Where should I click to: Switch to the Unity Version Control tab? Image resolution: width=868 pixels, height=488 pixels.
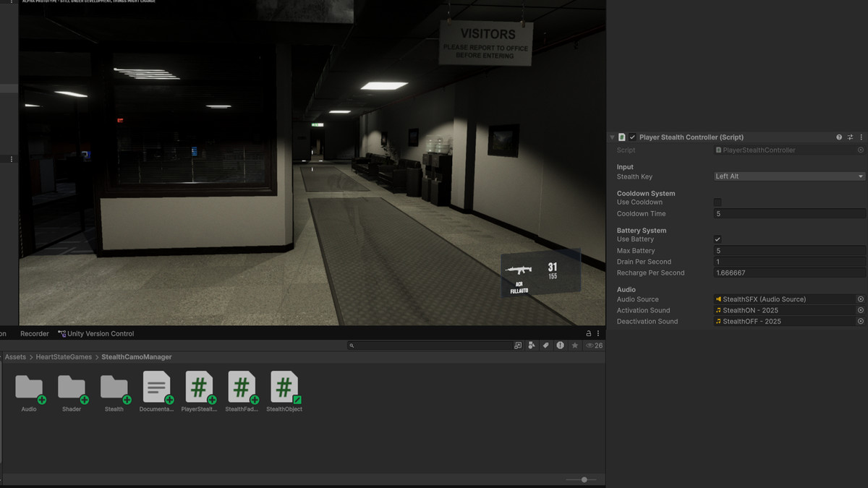(x=95, y=334)
